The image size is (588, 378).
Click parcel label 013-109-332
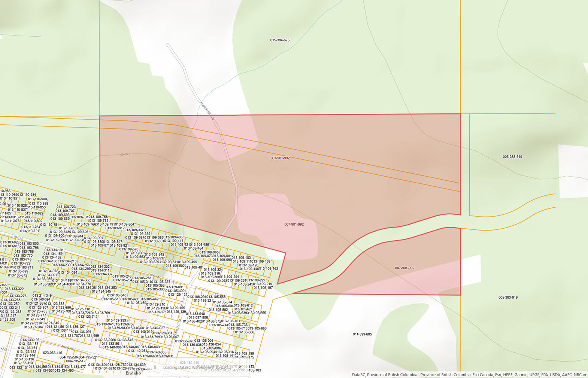[134, 230]
